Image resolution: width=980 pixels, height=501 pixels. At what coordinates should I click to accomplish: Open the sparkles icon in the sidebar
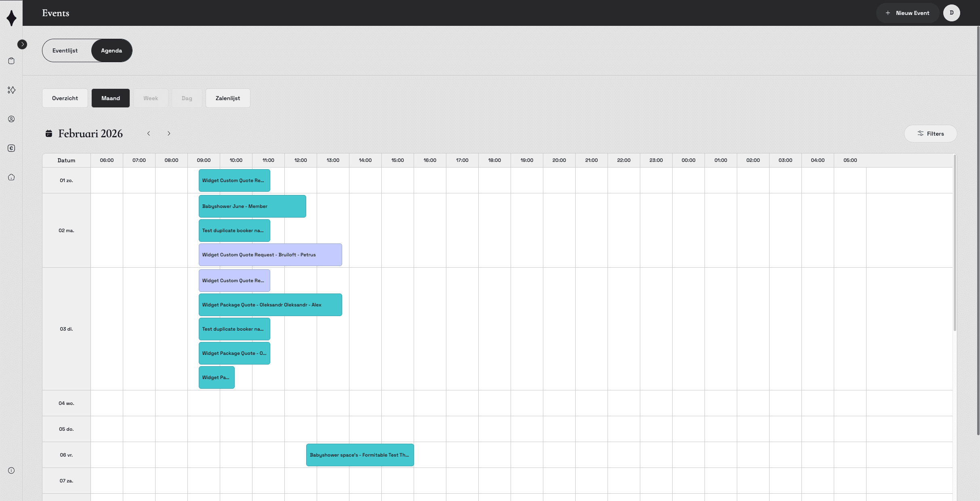[x=11, y=90]
